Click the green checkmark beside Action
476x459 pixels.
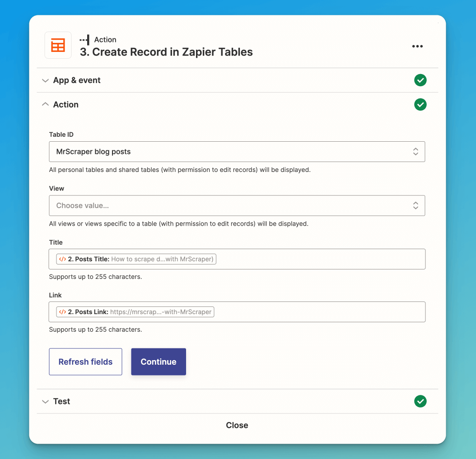(x=420, y=104)
